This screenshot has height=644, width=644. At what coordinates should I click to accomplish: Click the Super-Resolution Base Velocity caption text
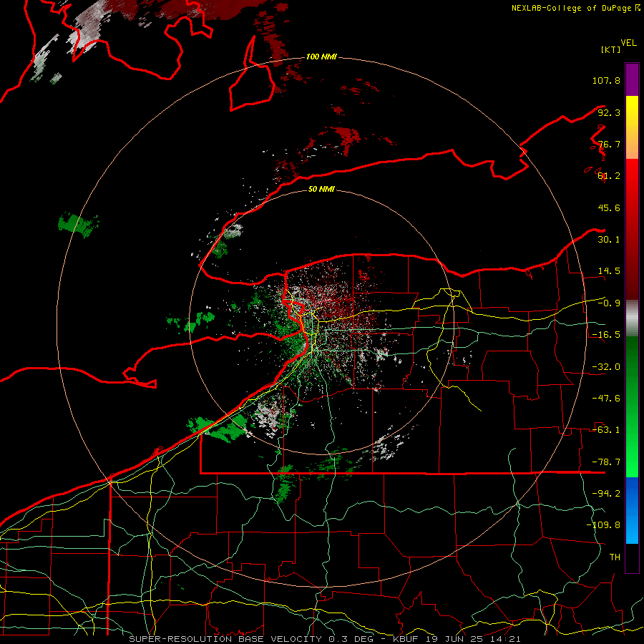pyautogui.click(x=325, y=639)
